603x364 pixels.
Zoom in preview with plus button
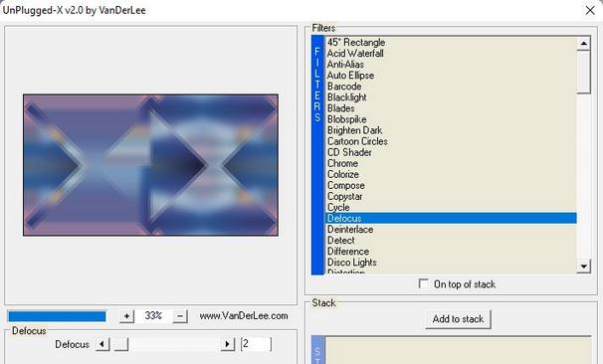point(126,316)
